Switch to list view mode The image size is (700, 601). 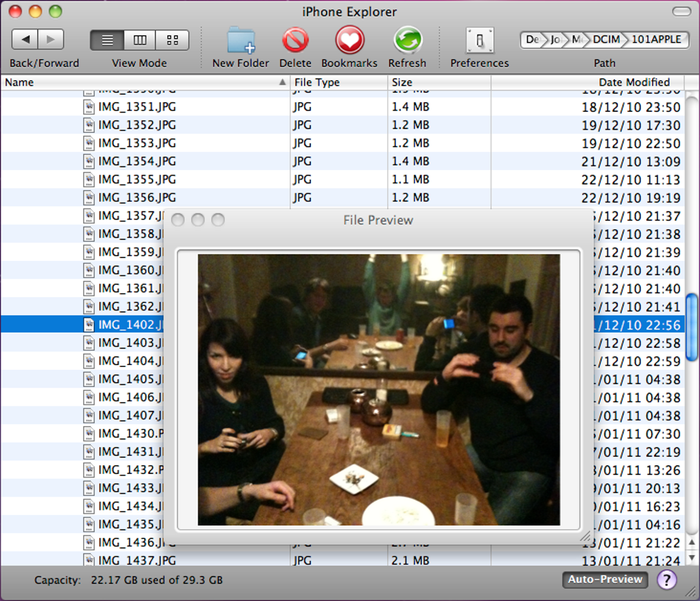[107, 40]
